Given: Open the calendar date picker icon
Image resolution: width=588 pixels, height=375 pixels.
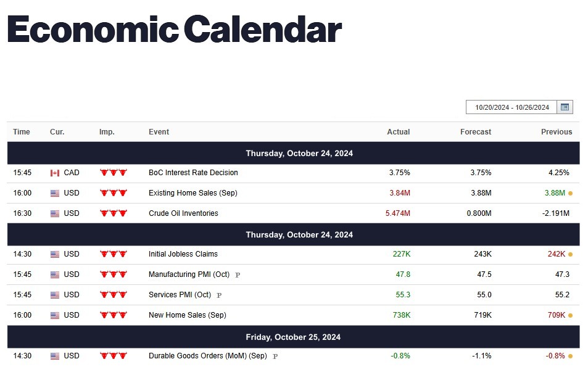Looking at the screenshot, I should [x=565, y=107].
